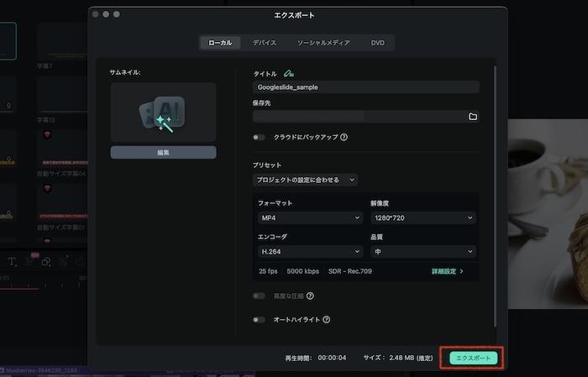The image size is (588, 377).
Task: Enable the オートハイライト switch
Action: coord(259,320)
